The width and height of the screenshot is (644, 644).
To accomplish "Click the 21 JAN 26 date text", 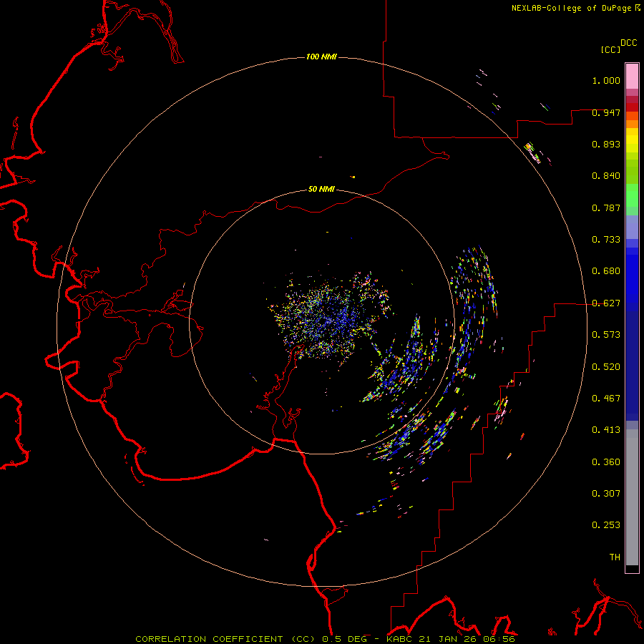I will point(448,639).
